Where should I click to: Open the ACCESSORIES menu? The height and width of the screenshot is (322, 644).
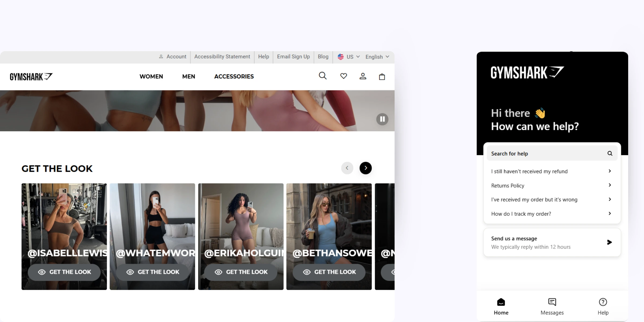234,76
